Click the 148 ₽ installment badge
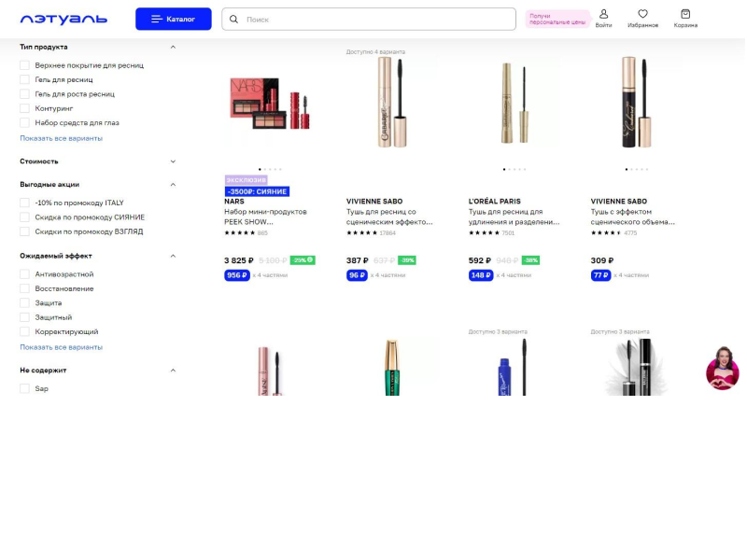This screenshot has width=747, height=560. click(x=481, y=275)
